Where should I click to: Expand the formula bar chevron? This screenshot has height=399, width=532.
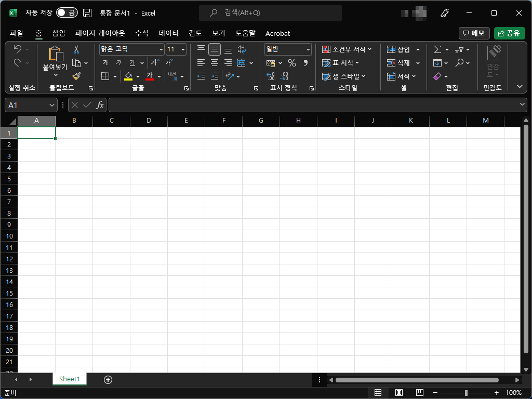point(522,104)
